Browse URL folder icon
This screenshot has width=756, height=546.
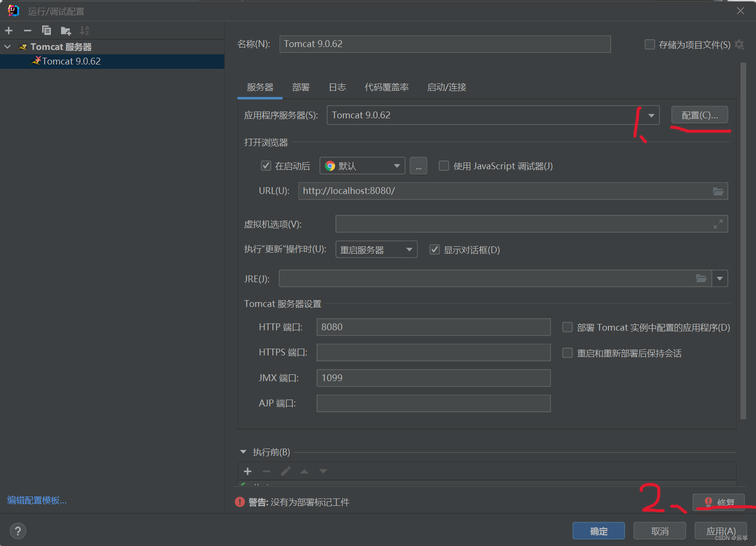718,191
